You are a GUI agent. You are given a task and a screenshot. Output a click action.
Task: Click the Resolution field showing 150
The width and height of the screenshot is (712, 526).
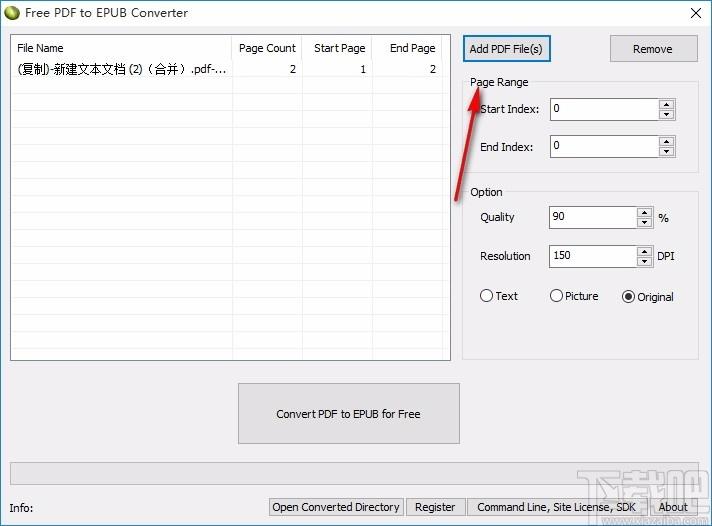pyautogui.click(x=593, y=256)
